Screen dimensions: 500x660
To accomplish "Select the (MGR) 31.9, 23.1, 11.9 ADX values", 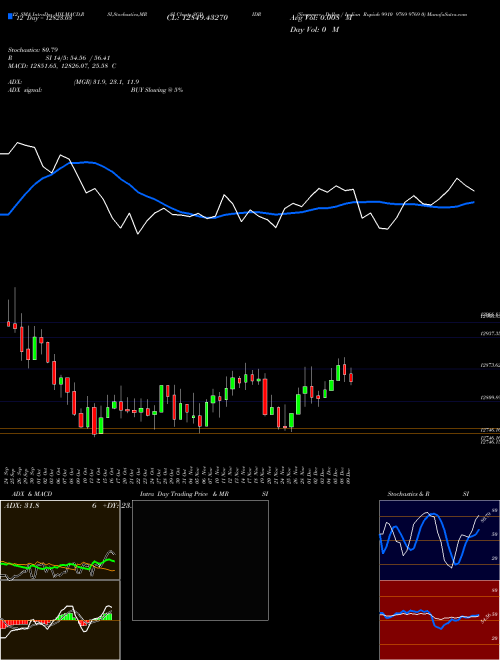I will 106,82.
